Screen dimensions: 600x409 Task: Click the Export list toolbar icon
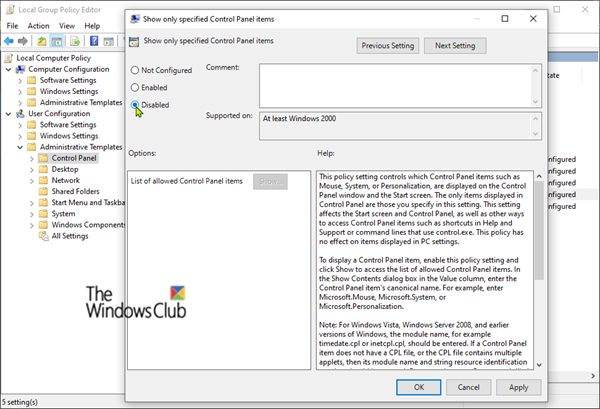coord(75,41)
